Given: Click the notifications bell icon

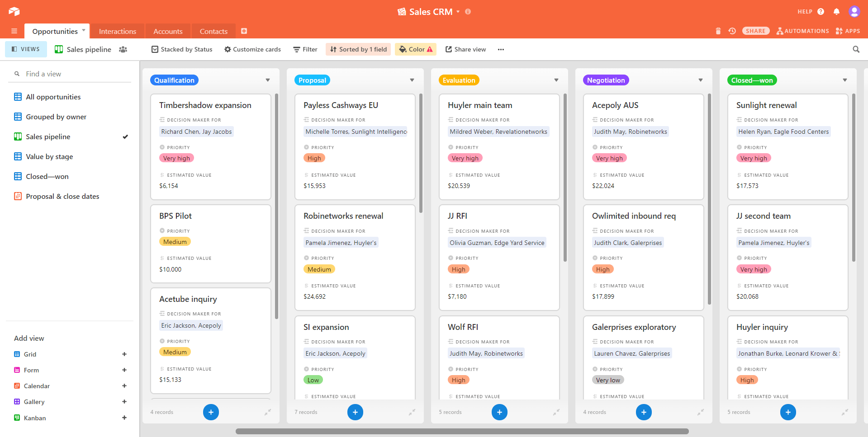Looking at the screenshot, I should (x=836, y=12).
